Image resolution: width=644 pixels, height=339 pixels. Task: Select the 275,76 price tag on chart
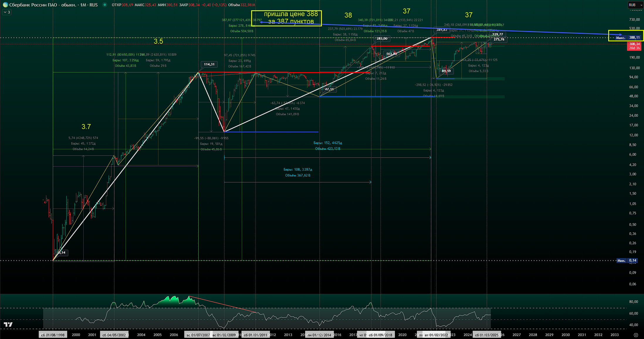499,39
